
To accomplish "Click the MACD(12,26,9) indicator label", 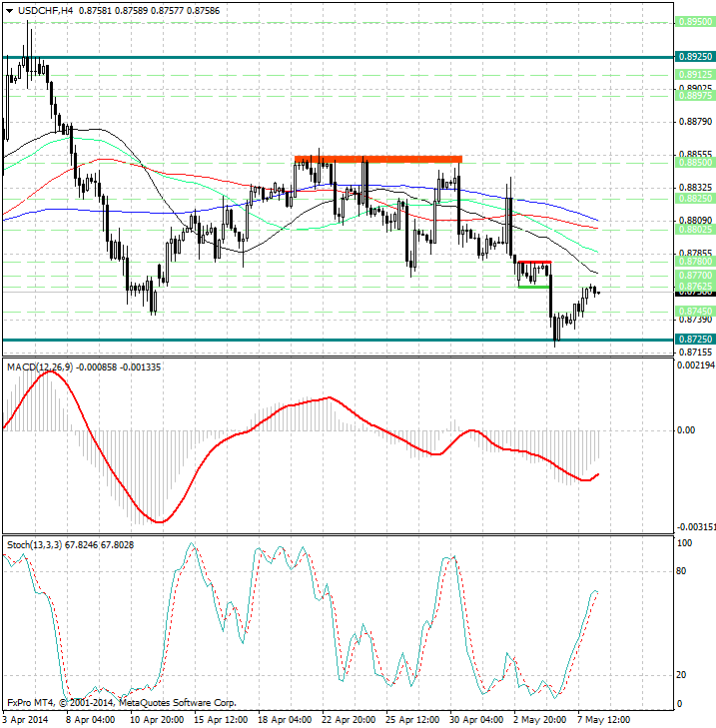I will point(40,367).
